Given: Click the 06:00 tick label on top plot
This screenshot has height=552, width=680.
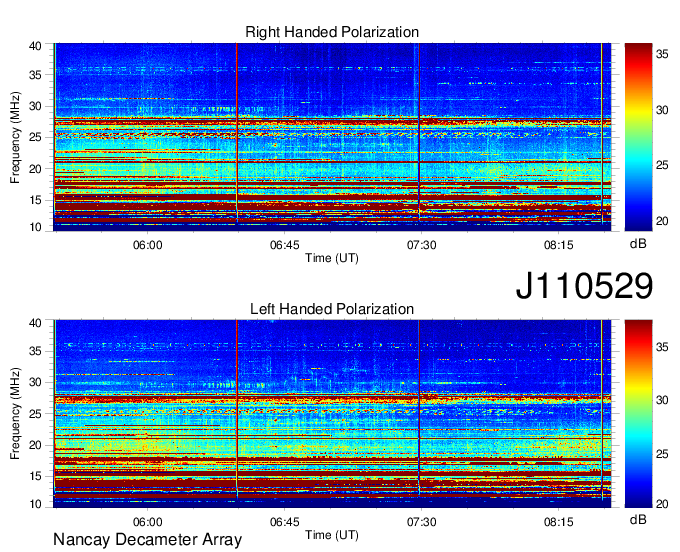Looking at the screenshot, I should 147,245.
